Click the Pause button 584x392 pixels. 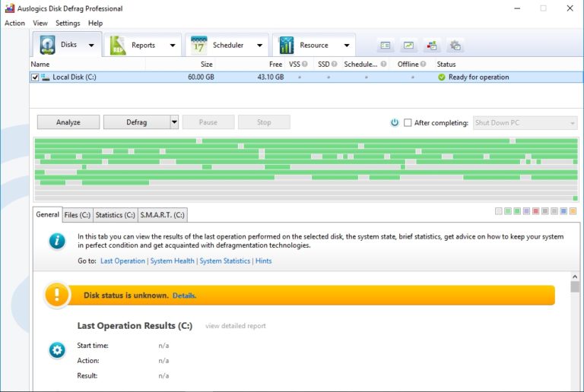pyautogui.click(x=208, y=122)
